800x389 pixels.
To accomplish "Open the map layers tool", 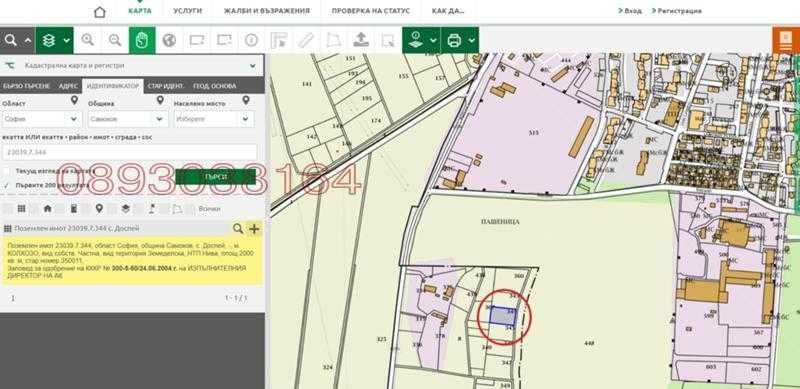I will tap(49, 40).
